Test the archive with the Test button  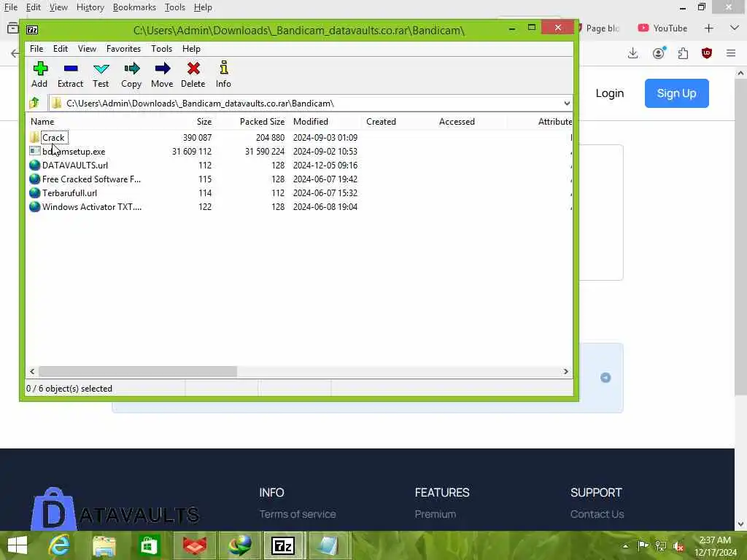click(101, 74)
